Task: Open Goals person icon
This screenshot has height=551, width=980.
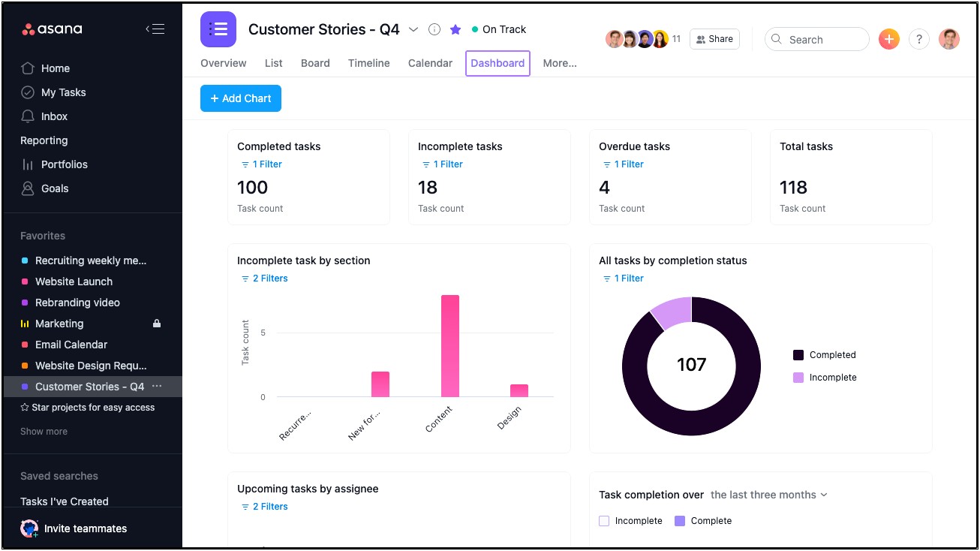Action: click(28, 188)
